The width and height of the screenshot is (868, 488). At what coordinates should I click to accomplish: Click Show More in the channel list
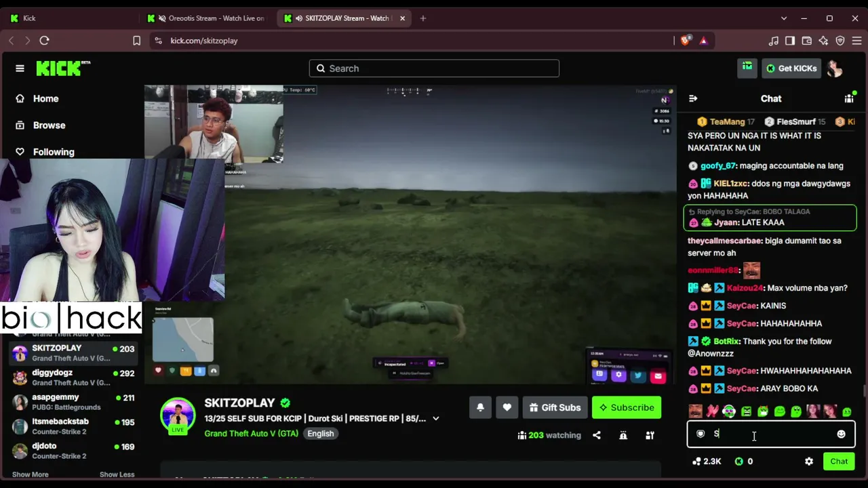(31, 474)
